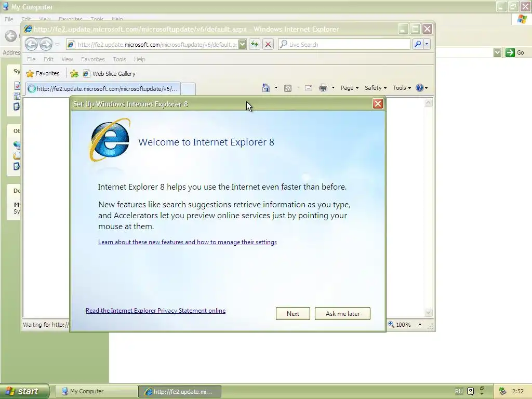The height and width of the screenshot is (399, 532).
Task: Click the Next button in setup dialog
Action: [x=293, y=313]
